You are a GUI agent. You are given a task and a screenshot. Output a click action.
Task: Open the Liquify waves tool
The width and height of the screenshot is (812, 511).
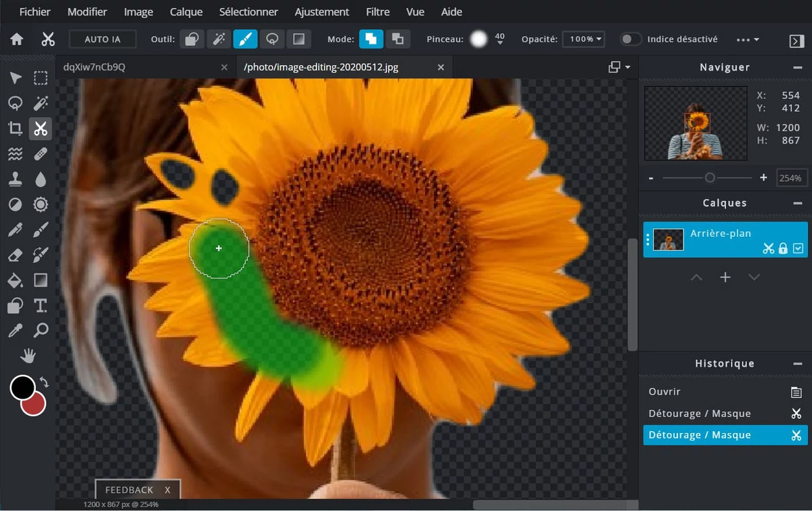(x=15, y=154)
